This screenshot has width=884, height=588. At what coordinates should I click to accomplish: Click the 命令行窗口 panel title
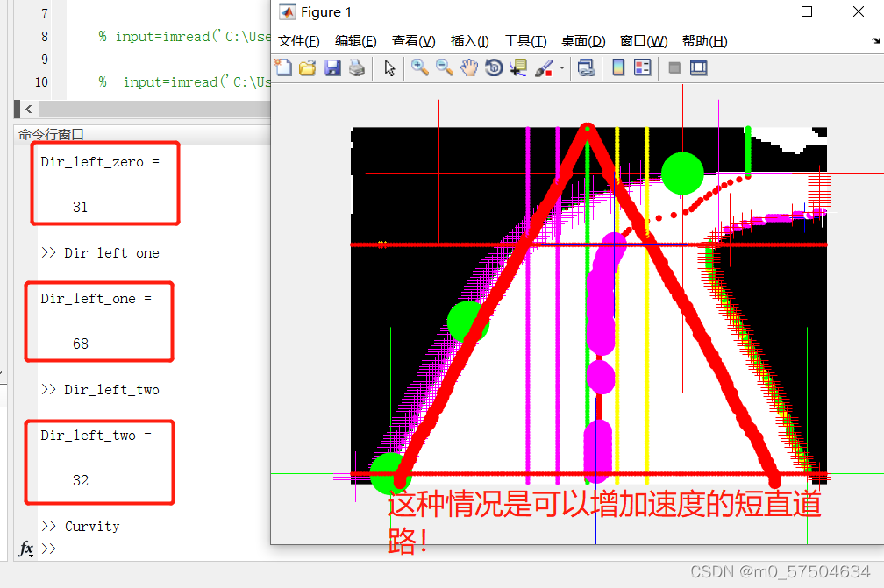51,135
